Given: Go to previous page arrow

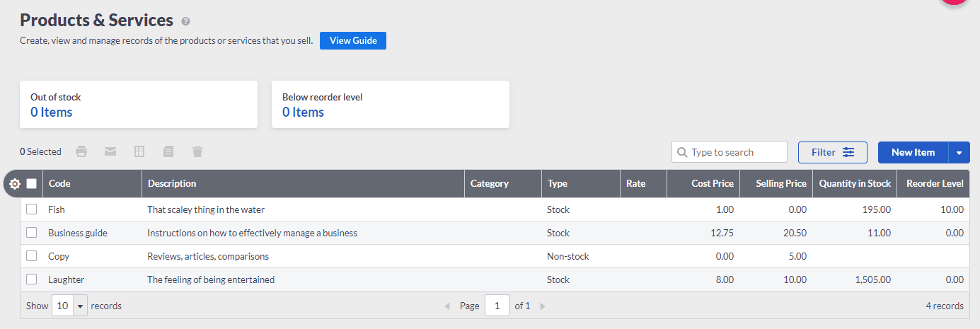Looking at the screenshot, I should tap(447, 306).
